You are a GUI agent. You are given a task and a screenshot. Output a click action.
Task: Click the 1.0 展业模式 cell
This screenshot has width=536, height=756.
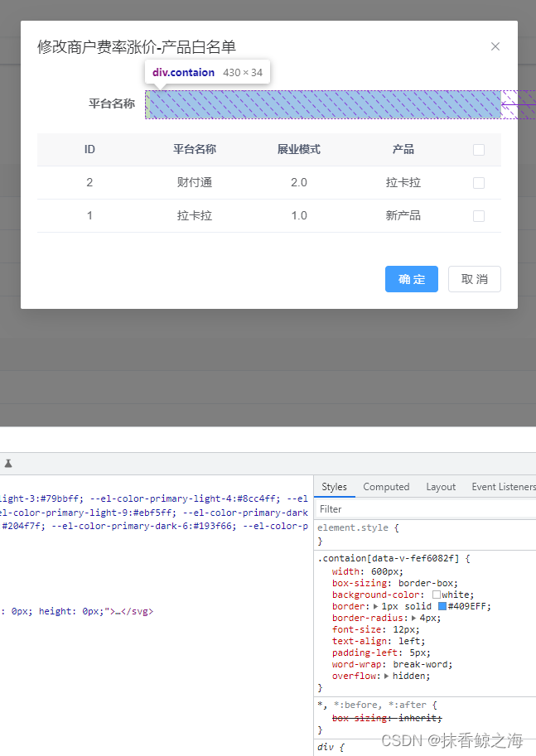299,215
